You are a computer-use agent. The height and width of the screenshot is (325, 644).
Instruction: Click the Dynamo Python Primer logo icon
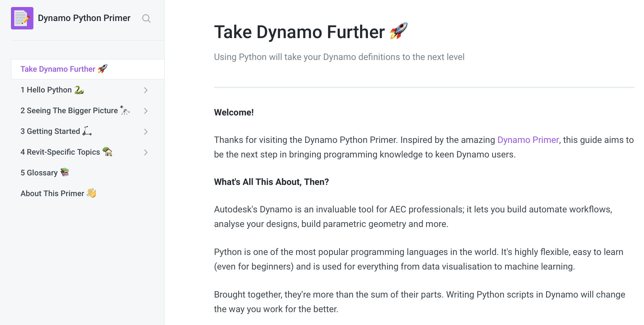(22, 18)
